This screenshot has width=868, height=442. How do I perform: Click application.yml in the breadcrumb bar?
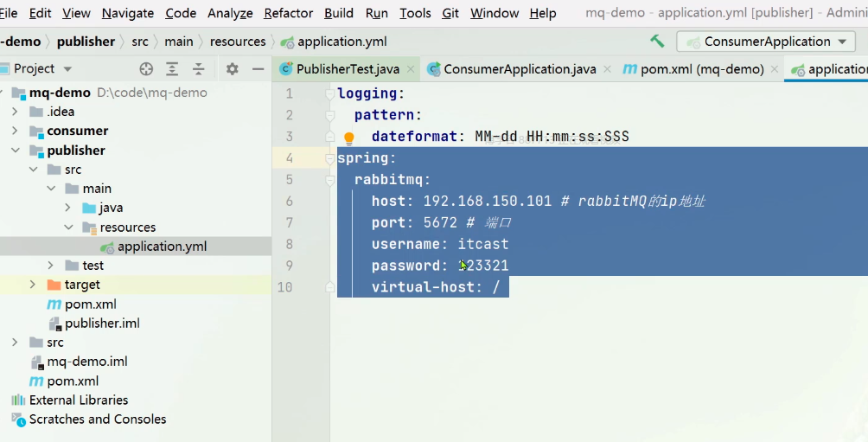(x=342, y=42)
